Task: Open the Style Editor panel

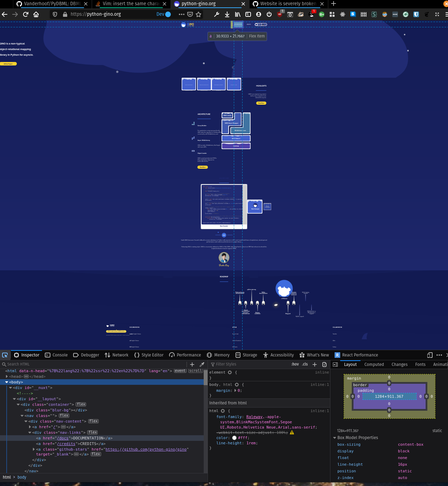Action: [x=149, y=355]
